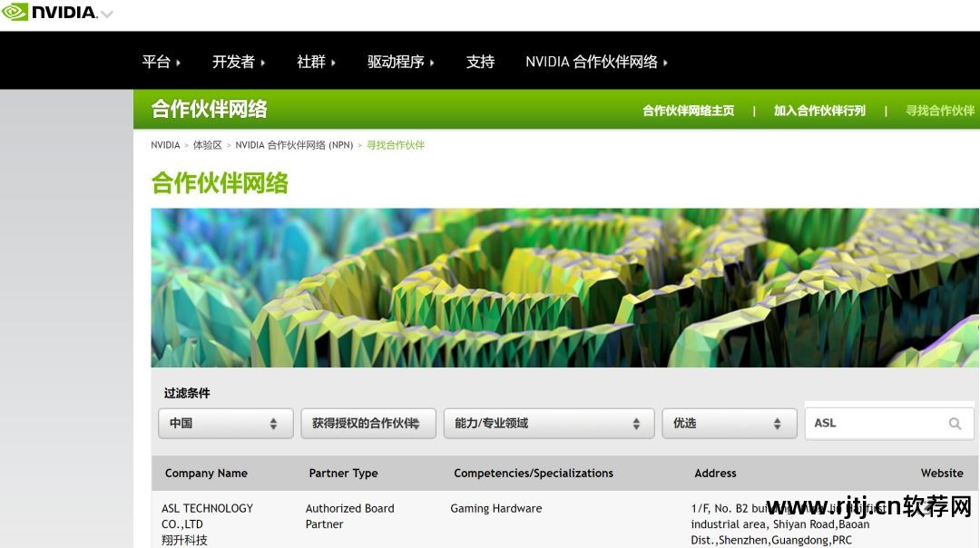Viewport: 980px width, 548px height.
Task: Click the Authorized Board Partner cell
Action: (350, 516)
